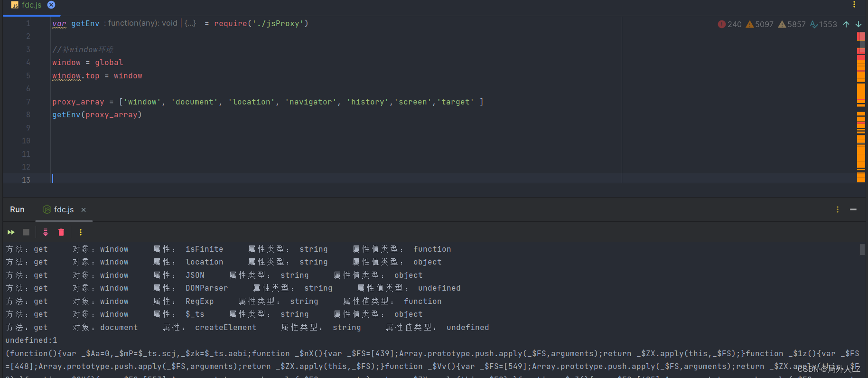Close the fdc.js editor tab
The height and width of the screenshot is (378, 868).
click(x=51, y=5)
